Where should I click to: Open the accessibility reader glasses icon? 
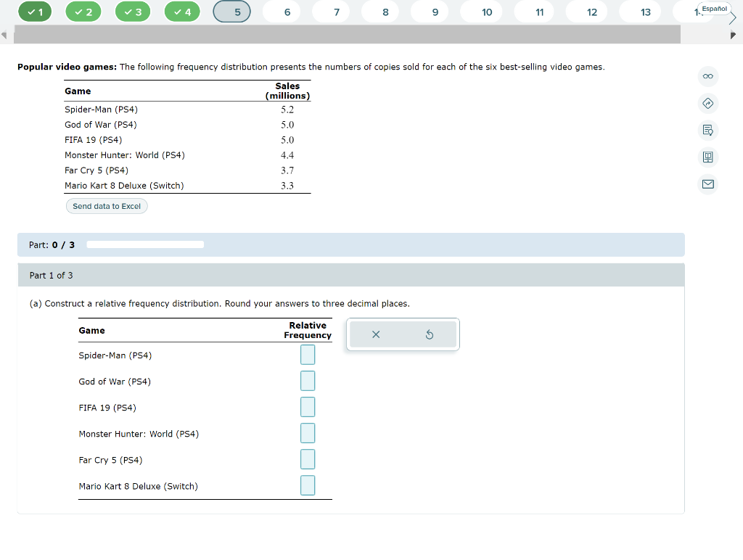click(708, 76)
